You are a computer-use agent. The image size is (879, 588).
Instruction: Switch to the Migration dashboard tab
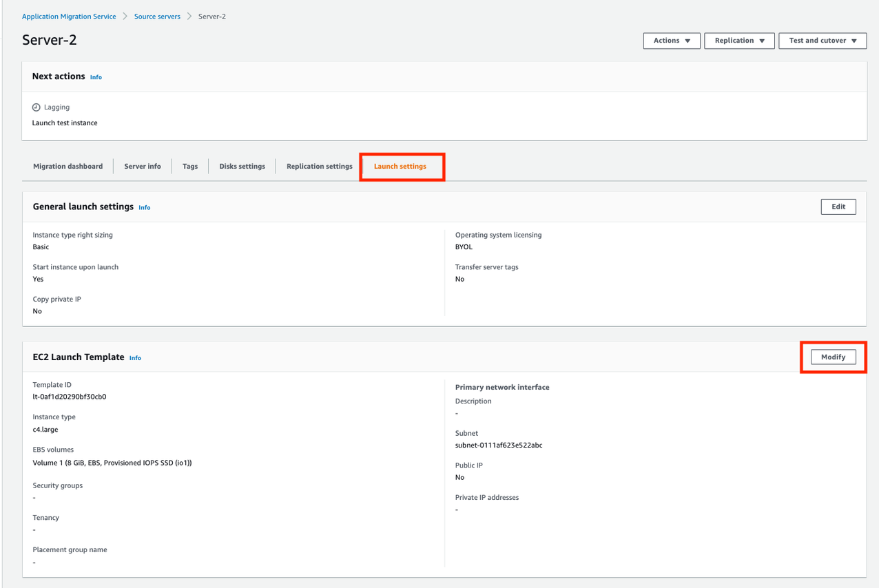tap(68, 166)
